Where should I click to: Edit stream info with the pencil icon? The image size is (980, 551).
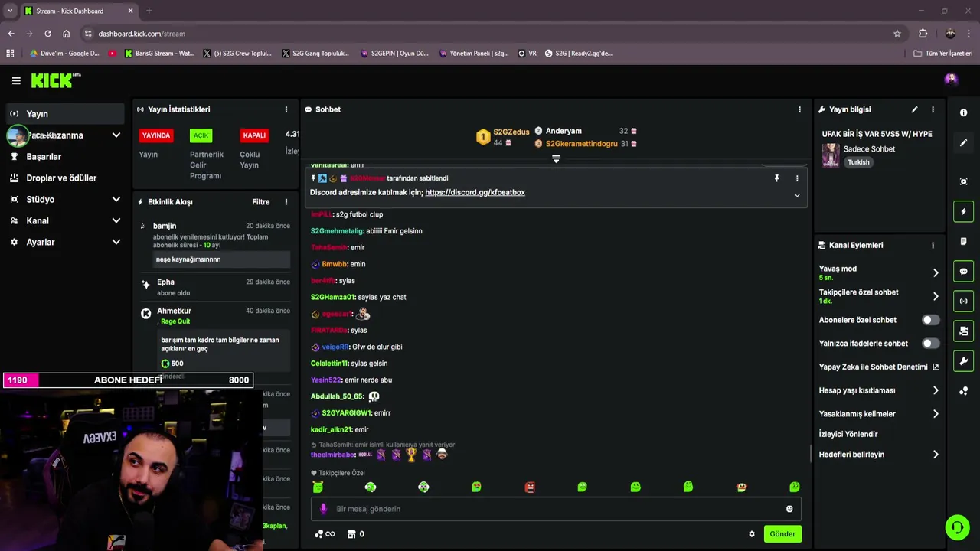pyautogui.click(x=914, y=109)
